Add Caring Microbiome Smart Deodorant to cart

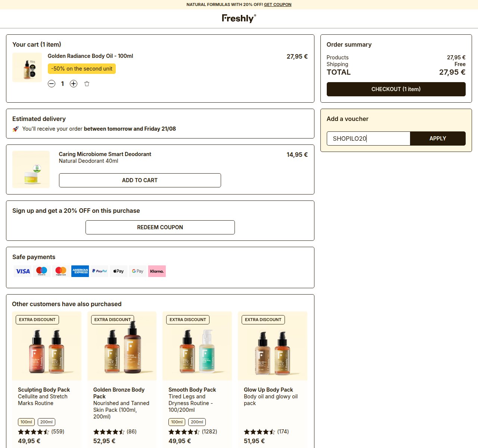pyautogui.click(x=140, y=180)
